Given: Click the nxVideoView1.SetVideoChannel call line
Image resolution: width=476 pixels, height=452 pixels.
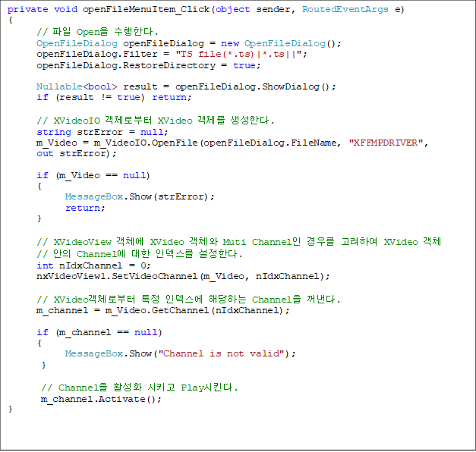Looking at the screenshot, I should (183, 276).
